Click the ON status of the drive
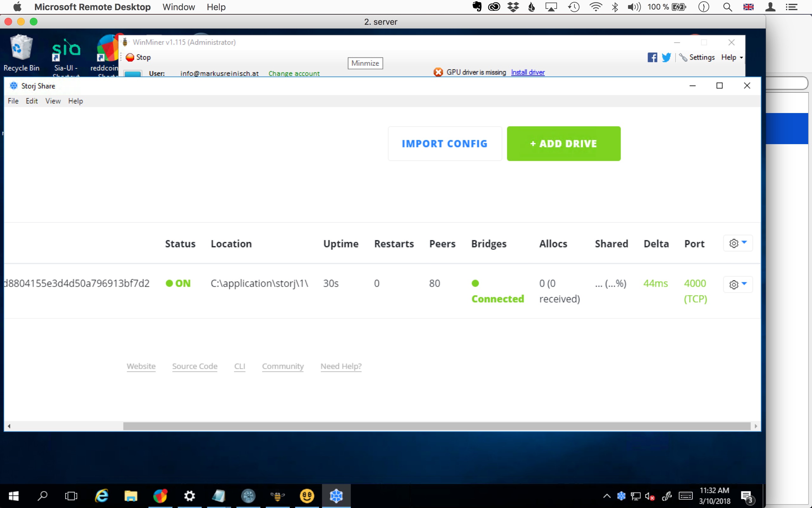 (178, 283)
